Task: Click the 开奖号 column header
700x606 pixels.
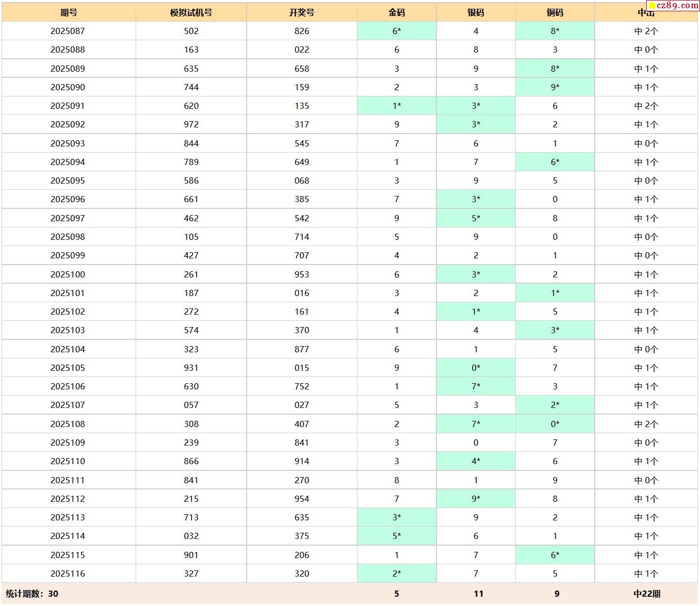Action: [x=302, y=12]
